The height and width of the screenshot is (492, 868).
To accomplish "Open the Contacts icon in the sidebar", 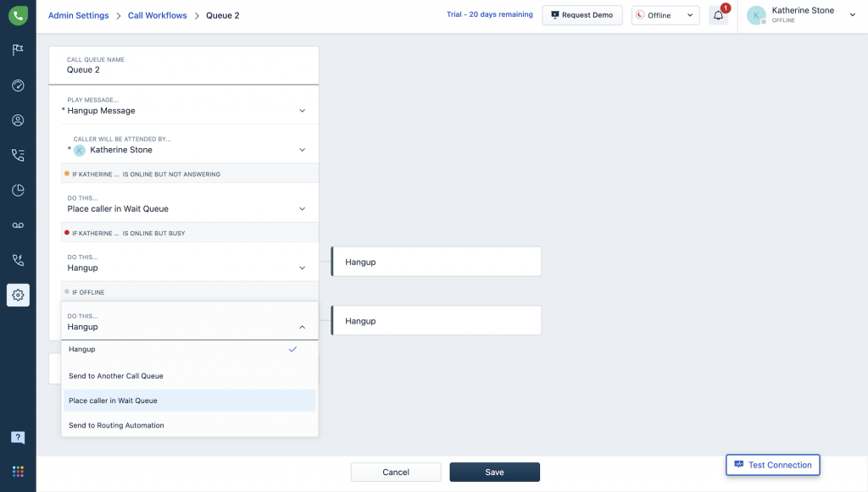I will coord(18,120).
